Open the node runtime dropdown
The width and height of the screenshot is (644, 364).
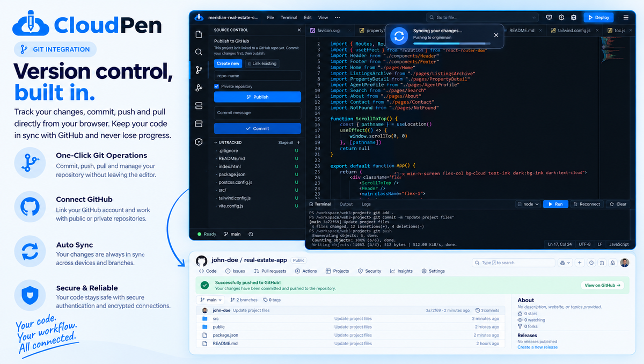(x=528, y=204)
